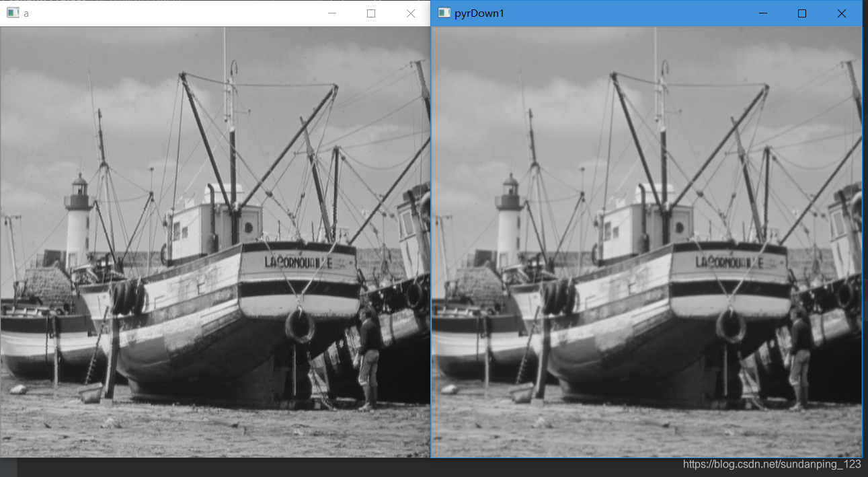Image resolution: width=868 pixels, height=477 pixels.
Task: Minimize the pyrDown1 window
Action: tap(762, 13)
